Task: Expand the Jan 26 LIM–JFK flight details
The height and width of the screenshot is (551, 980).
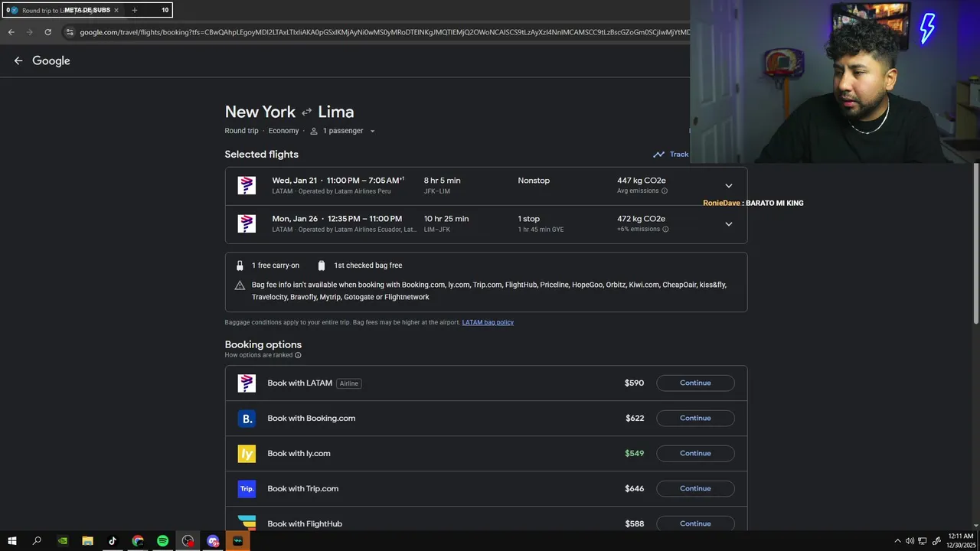Action: [728, 224]
